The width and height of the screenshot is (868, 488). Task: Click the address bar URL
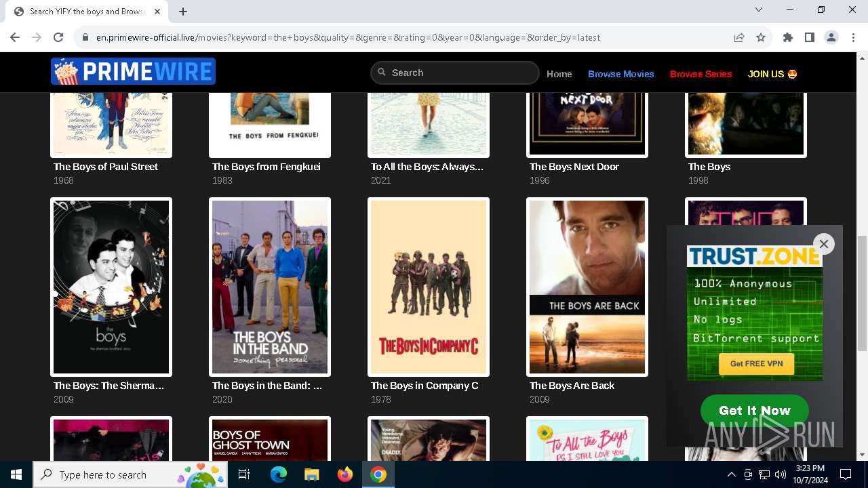[x=348, y=37]
